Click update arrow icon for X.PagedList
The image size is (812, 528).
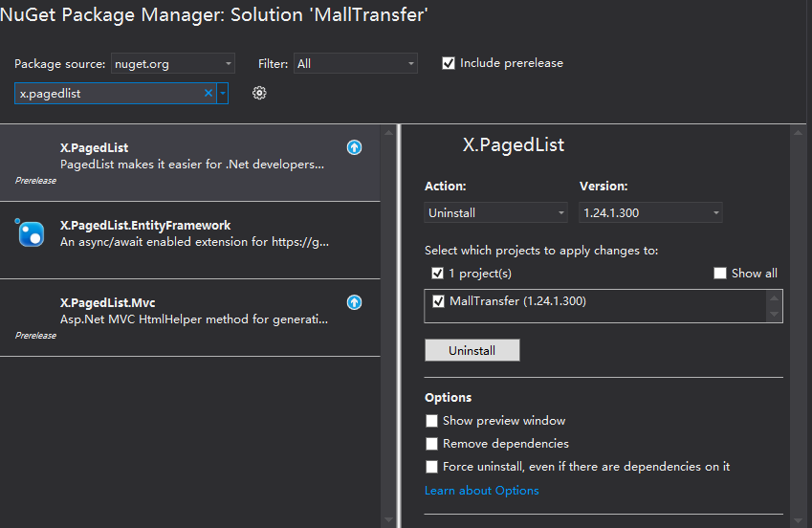point(354,147)
